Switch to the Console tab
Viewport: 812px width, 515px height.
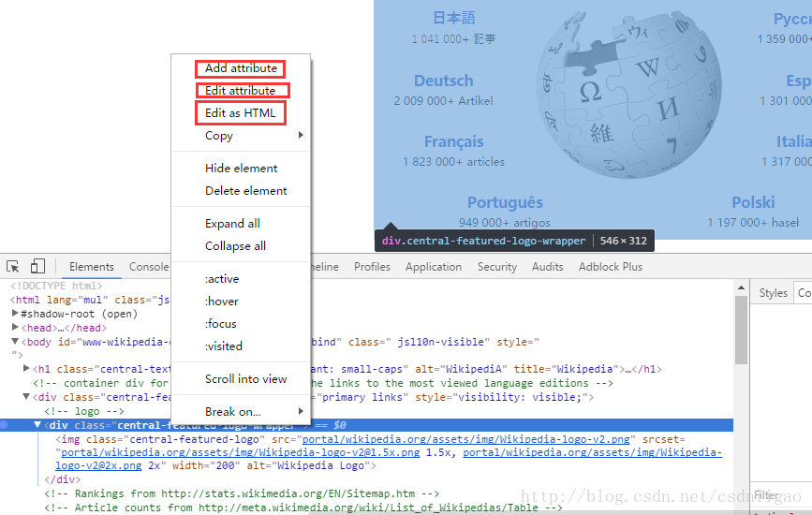pyautogui.click(x=149, y=267)
